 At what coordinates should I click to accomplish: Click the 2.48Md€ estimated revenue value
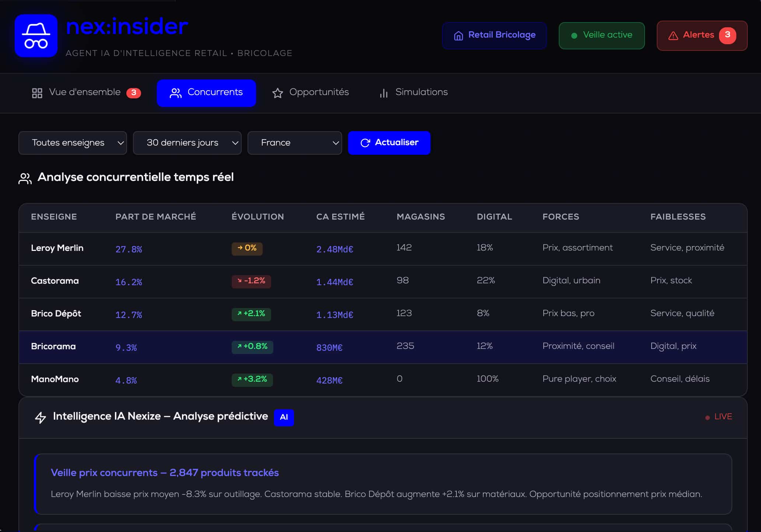[x=335, y=249]
